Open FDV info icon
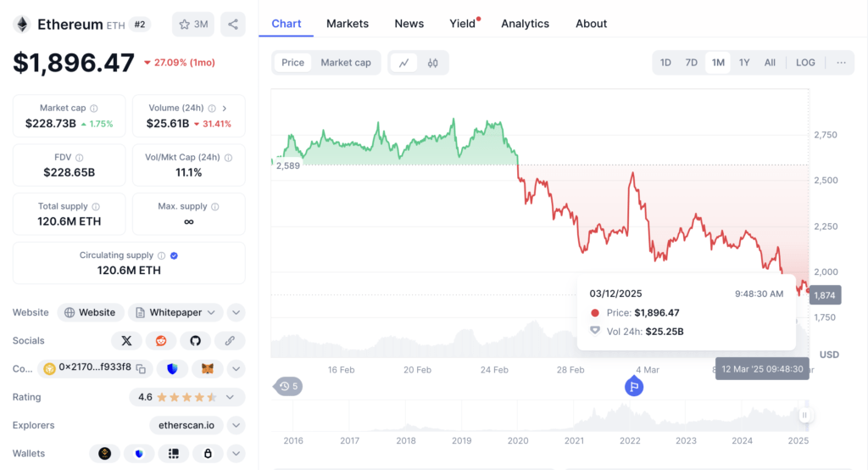 [79, 158]
